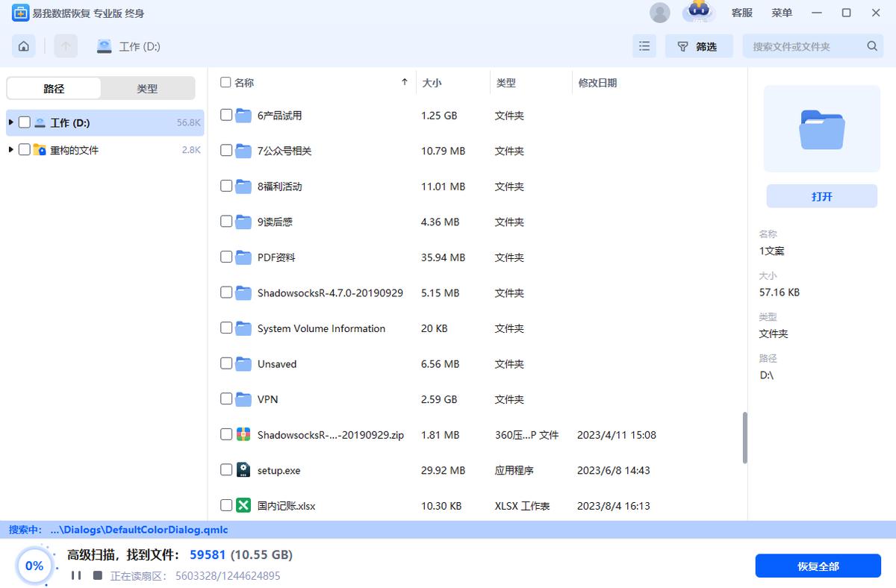Click the home icon in the navigation bar
Image resolution: width=896 pixels, height=588 pixels.
click(23, 46)
